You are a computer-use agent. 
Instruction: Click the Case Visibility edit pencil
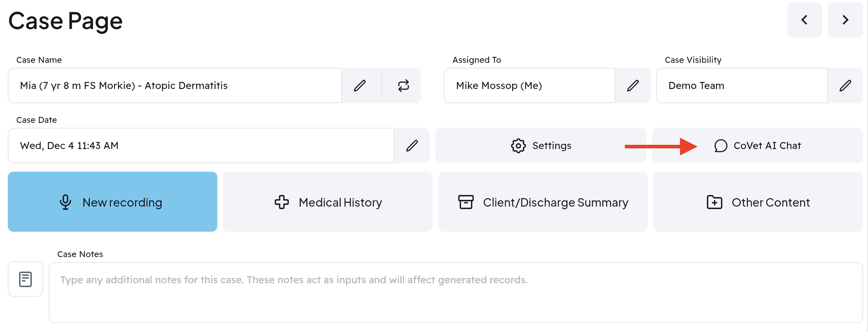pyautogui.click(x=845, y=85)
